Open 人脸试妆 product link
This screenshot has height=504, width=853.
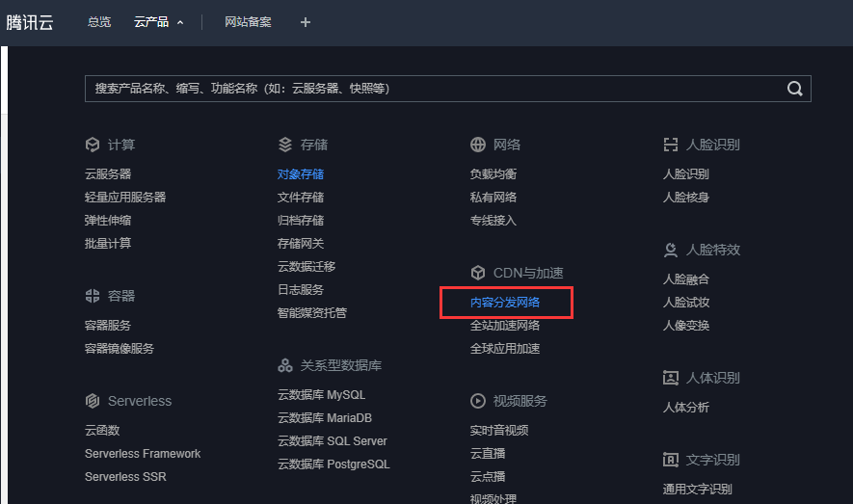pos(685,303)
